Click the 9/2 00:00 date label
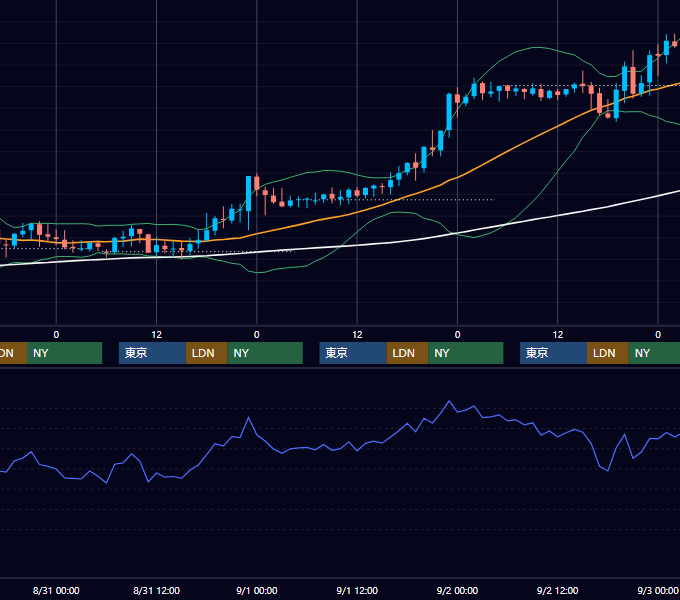The width and height of the screenshot is (680, 600). point(457,590)
